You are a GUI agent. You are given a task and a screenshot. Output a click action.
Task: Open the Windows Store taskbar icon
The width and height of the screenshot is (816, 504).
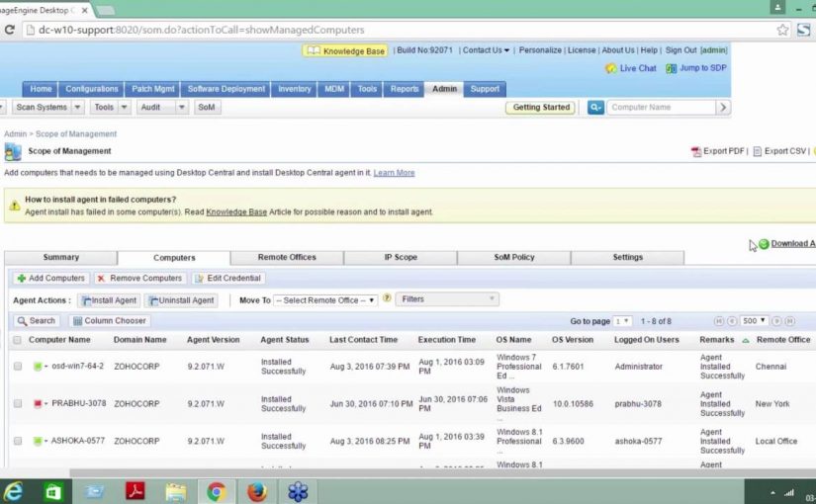52,491
